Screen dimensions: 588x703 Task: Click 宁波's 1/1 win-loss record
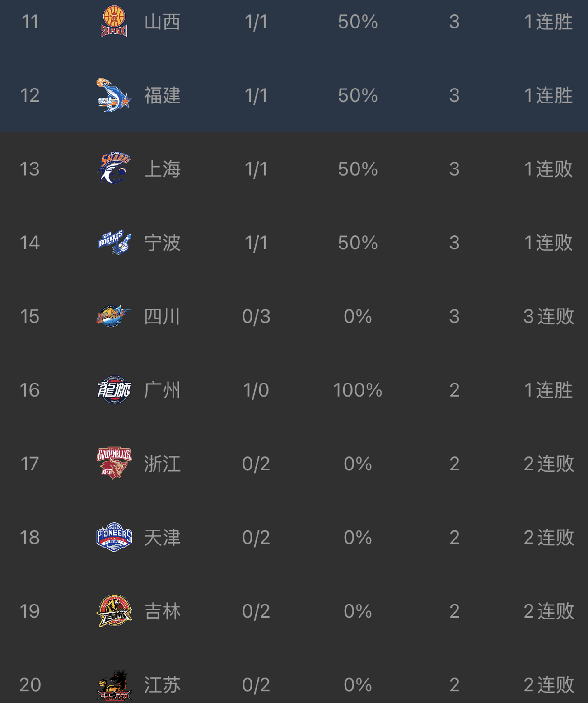(x=256, y=243)
